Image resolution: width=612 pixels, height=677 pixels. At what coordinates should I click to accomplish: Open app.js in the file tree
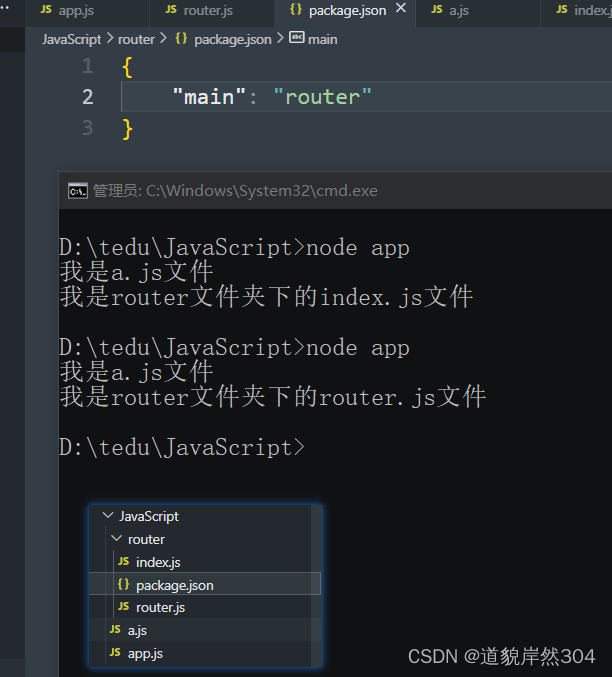point(200,653)
